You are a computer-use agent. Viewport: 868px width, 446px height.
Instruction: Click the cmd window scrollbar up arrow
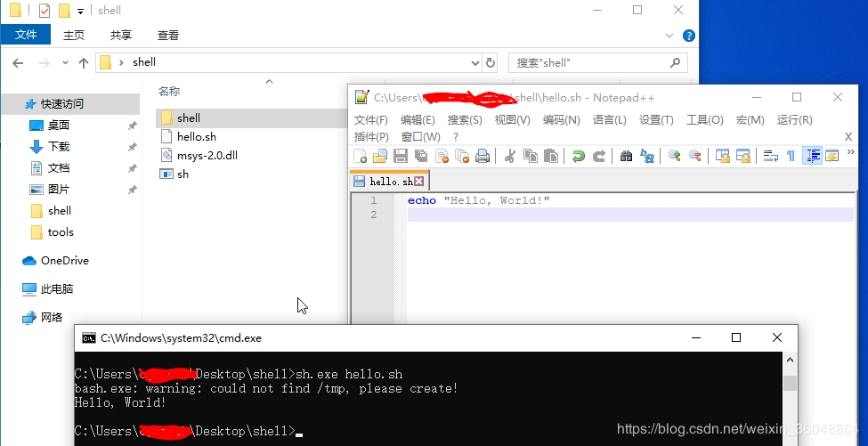(790, 361)
